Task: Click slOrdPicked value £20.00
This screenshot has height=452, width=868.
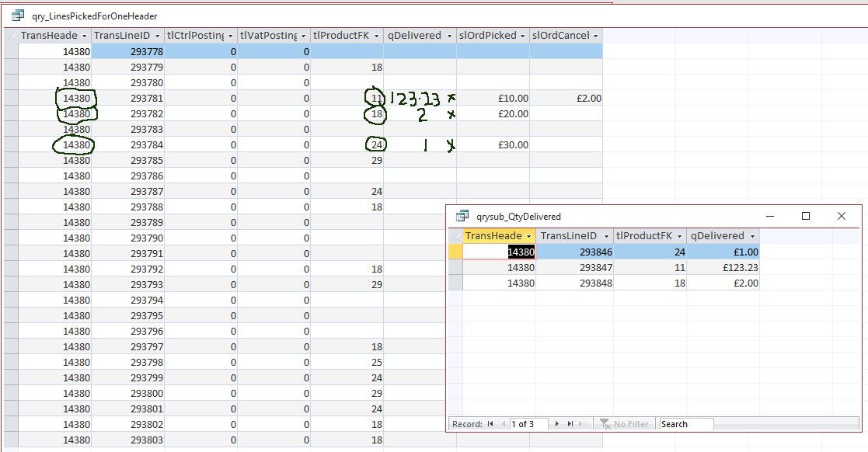Action: coord(493,113)
